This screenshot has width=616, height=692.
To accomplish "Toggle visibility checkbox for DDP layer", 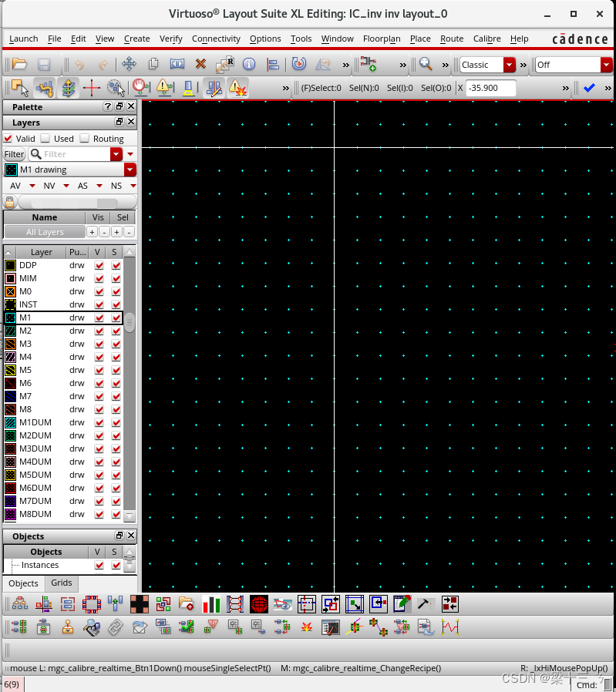I will click(99, 265).
